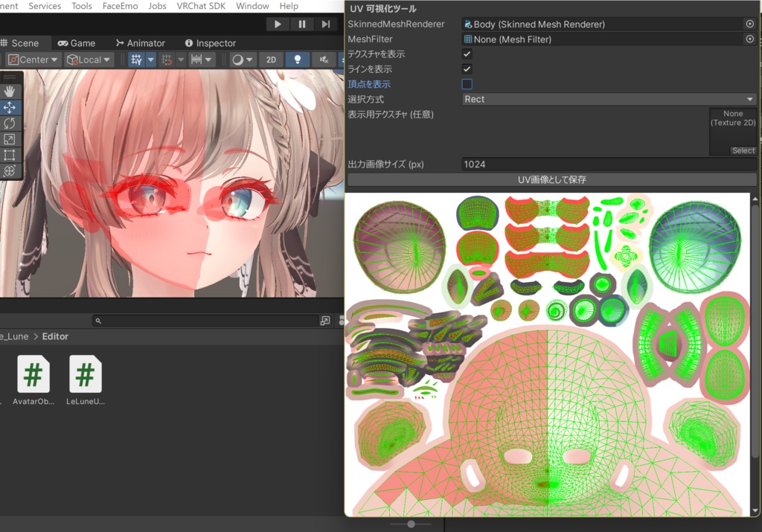
Task: Open the 選択方式 Rect dropdown
Action: (609, 99)
